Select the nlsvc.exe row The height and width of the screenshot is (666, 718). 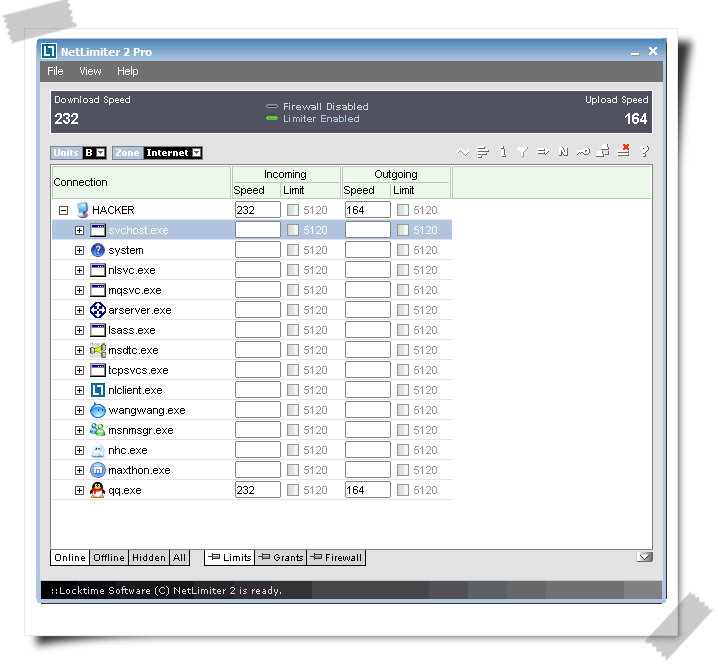pyautogui.click(x=252, y=270)
